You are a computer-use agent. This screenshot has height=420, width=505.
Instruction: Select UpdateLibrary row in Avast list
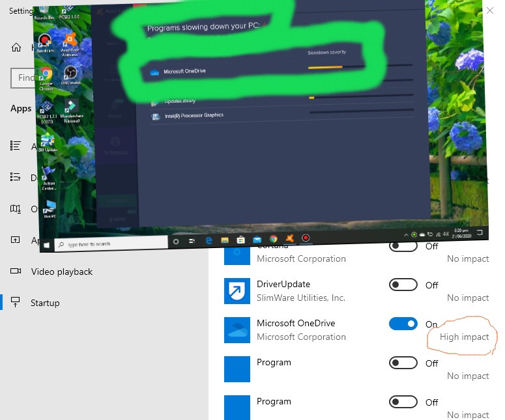tap(281, 100)
